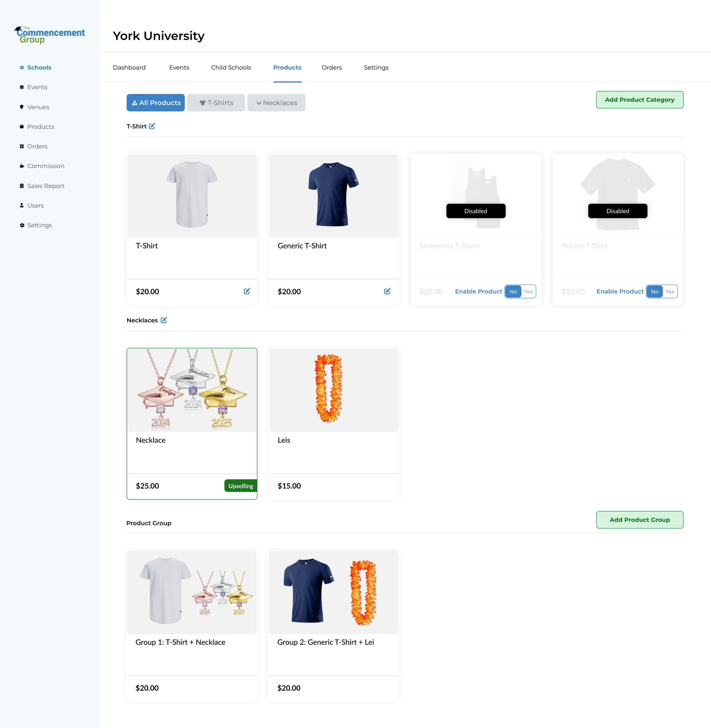Screen dimensions: 711x728
Task: Open the Leis product thumbnail
Action: coord(333,391)
